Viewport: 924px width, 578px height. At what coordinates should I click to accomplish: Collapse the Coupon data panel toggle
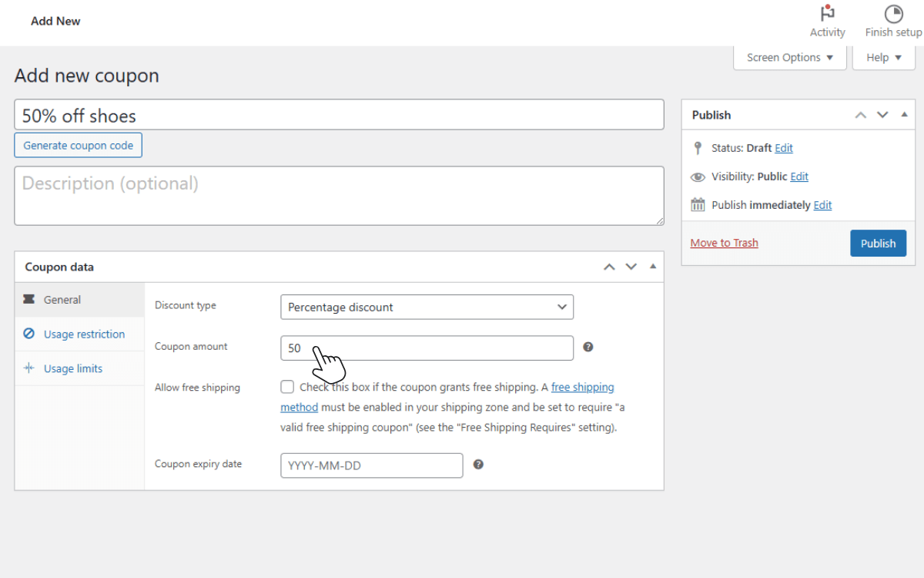(653, 267)
